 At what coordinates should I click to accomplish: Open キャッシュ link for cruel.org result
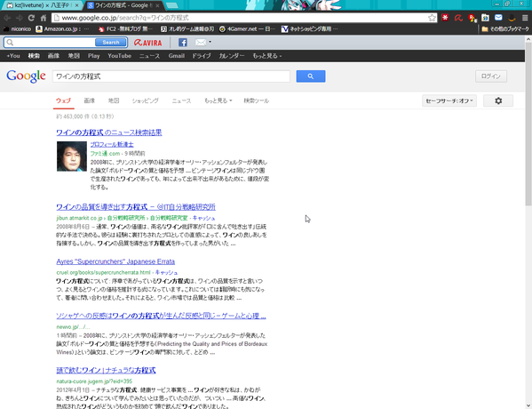coord(166,272)
